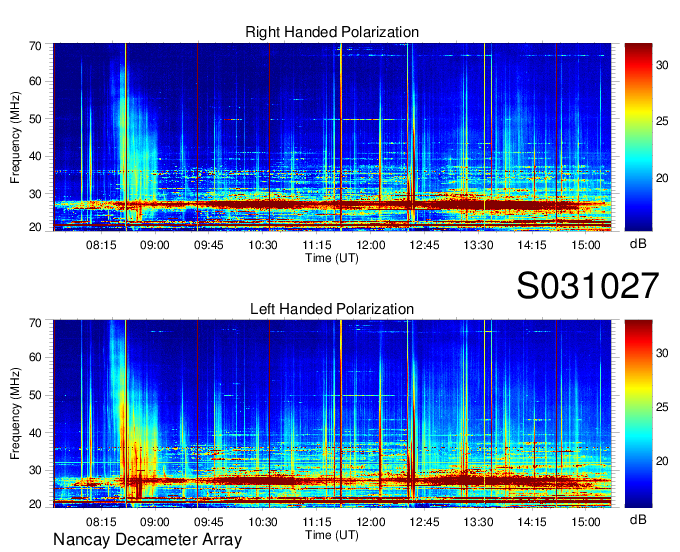The width and height of the screenshot is (680, 552).
Task: Click 12:45 tick on the right-handed plot
Action: coord(425,245)
